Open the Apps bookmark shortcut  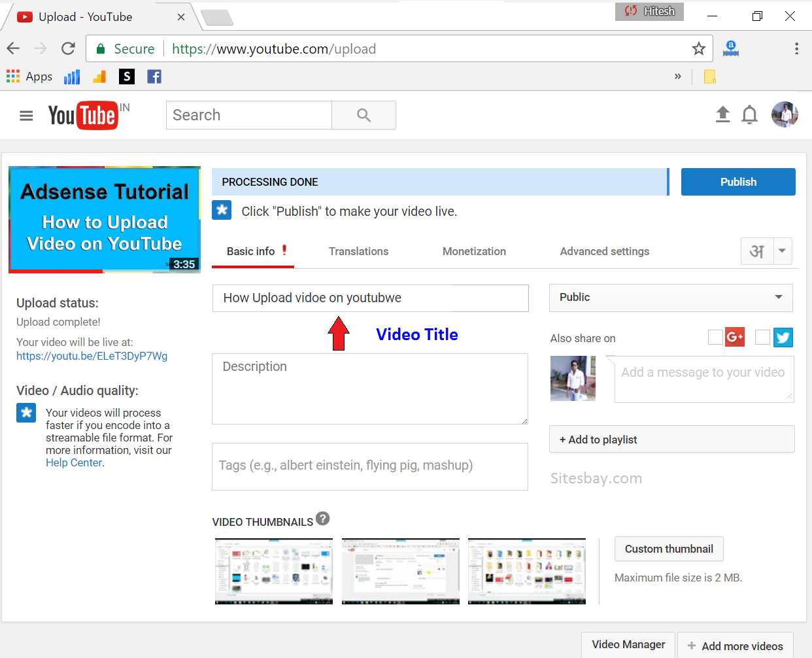29,77
